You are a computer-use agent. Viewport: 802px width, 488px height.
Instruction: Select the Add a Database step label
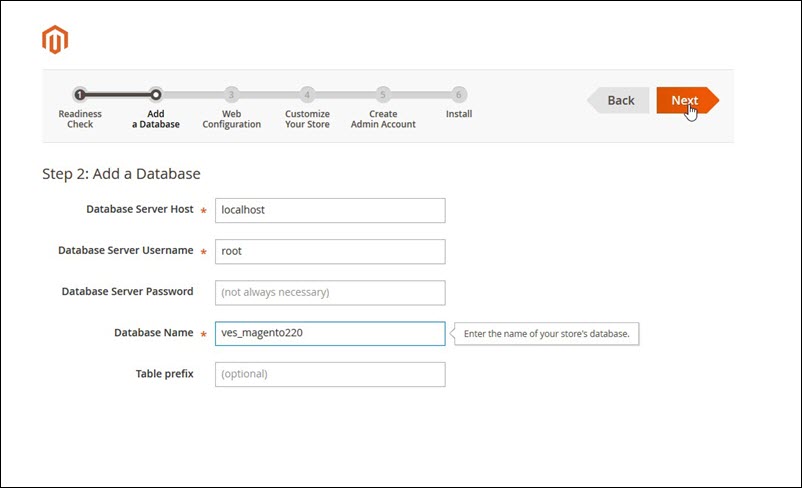156,119
